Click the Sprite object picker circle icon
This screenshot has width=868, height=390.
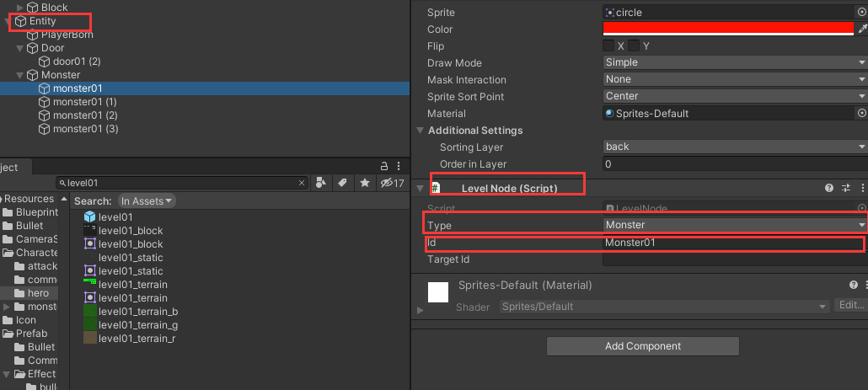coord(861,13)
